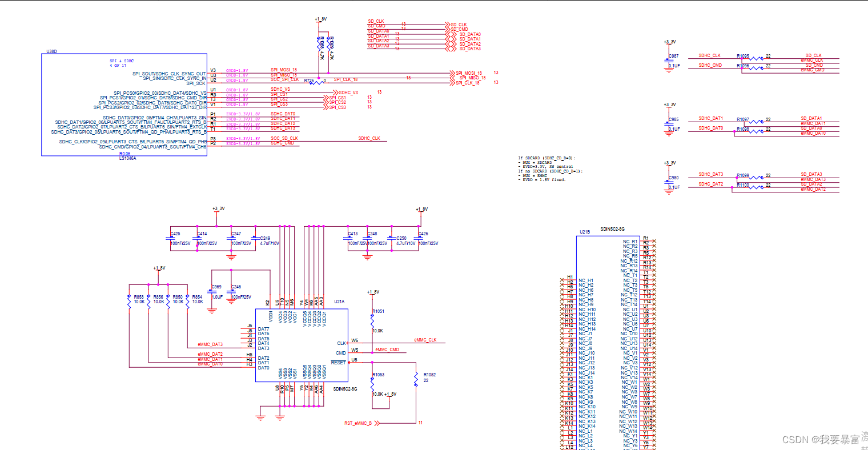The height and width of the screenshot is (450, 868).
Task: Click the SDIN5C2-8G part name above U21B
Action: (612, 229)
